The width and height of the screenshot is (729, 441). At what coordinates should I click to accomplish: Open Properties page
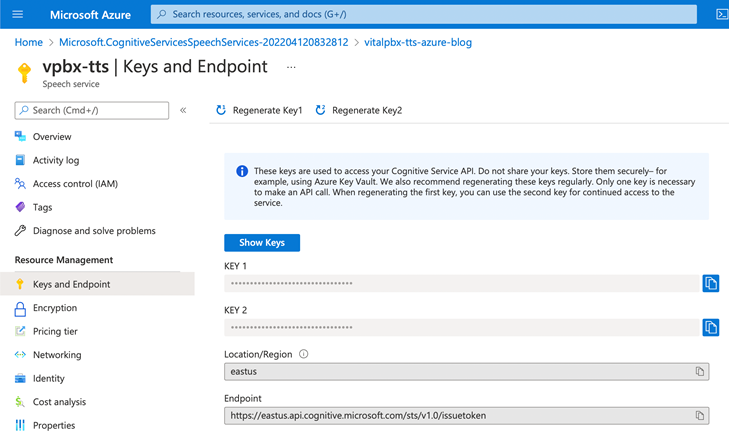pyautogui.click(x=54, y=425)
